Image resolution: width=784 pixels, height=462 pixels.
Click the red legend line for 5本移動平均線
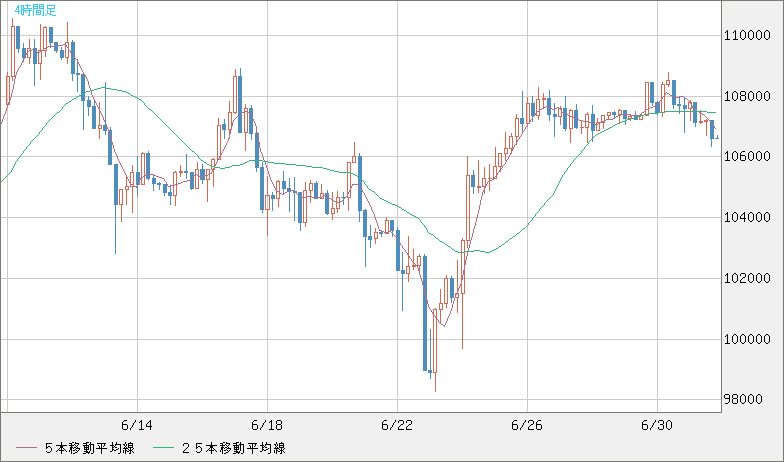26,448
